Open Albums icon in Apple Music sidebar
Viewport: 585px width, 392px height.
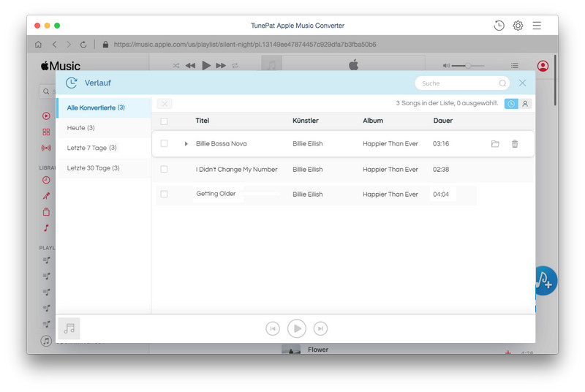coord(46,212)
